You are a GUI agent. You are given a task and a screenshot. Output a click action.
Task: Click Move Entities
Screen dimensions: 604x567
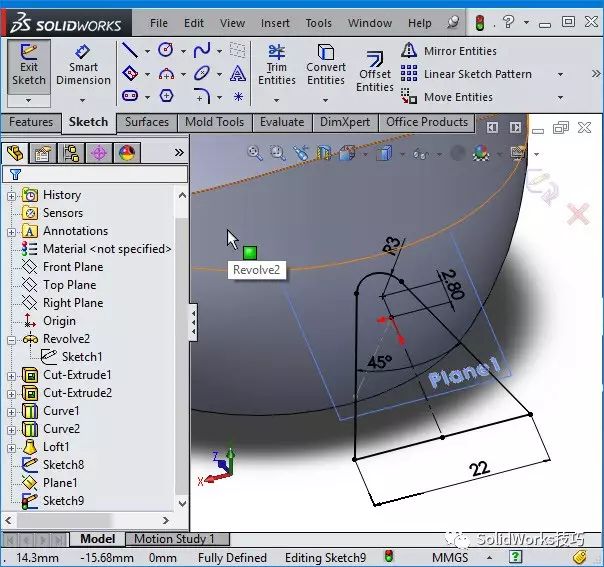pos(447,97)
